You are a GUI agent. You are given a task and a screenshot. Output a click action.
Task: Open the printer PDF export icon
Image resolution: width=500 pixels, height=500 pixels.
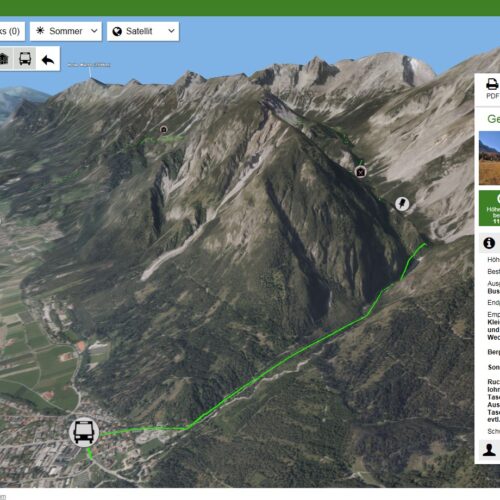click(492, 84)
